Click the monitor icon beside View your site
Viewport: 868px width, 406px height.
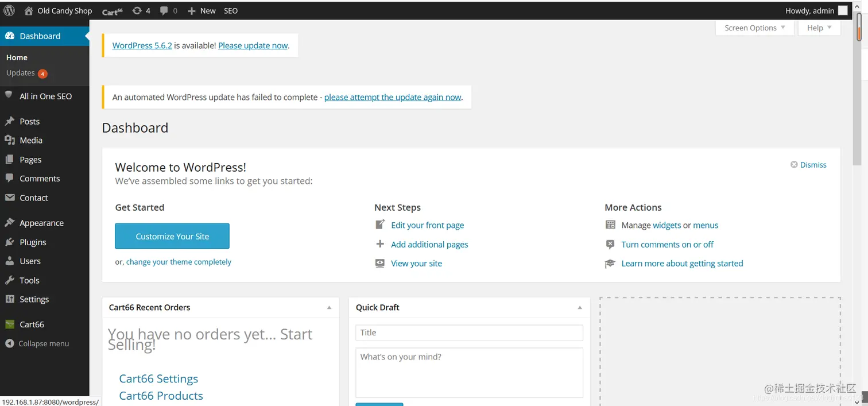(x=380, y=263)
